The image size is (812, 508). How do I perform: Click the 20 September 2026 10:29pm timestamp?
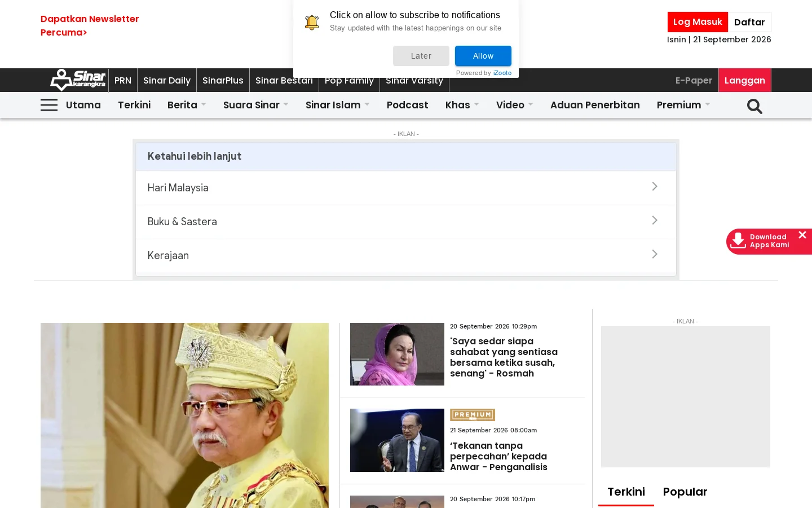pos(493,326)
